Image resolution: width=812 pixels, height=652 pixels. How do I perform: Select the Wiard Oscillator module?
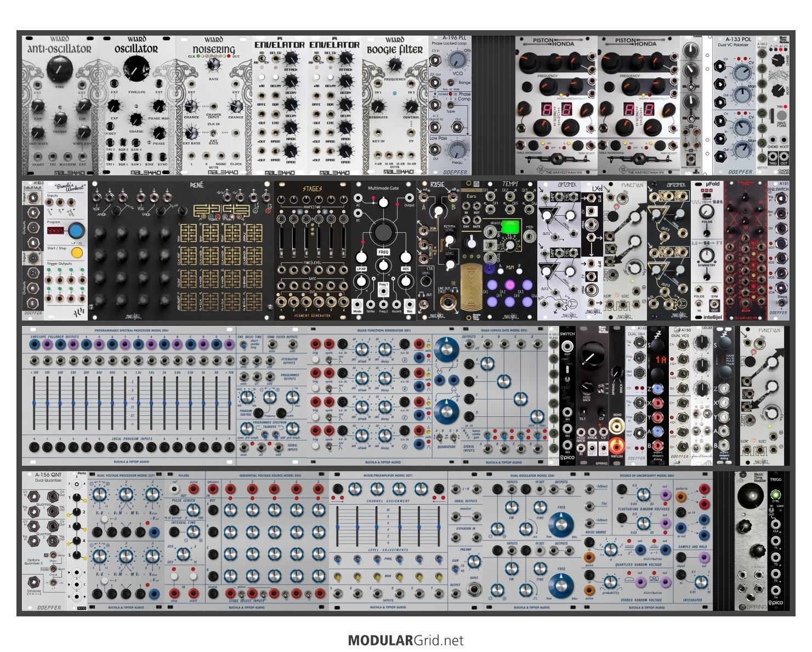click(x=137, y=105)
